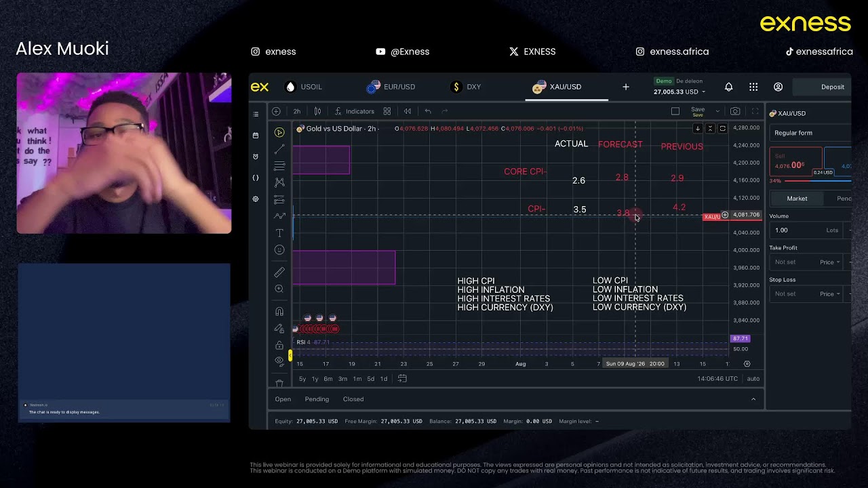Open the Regular form dropdown
This screenshot has width=868, height=488.
(811, 133)
